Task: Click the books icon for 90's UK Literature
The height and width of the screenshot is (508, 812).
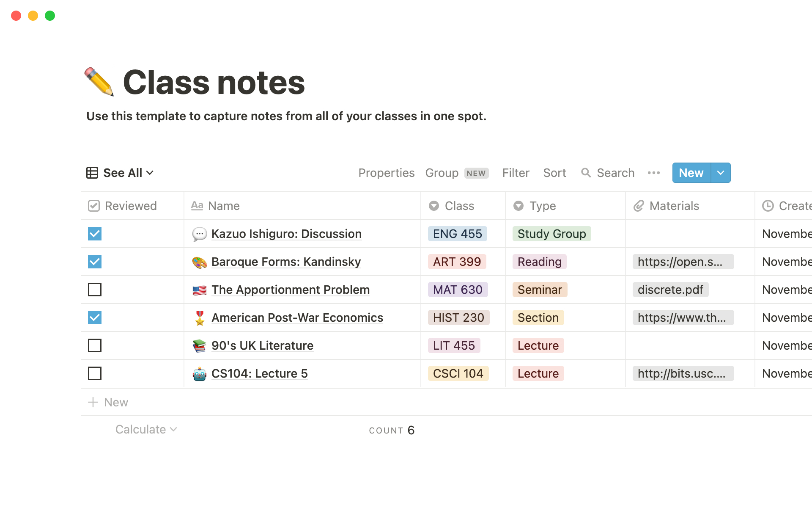Action: (199, 346)
